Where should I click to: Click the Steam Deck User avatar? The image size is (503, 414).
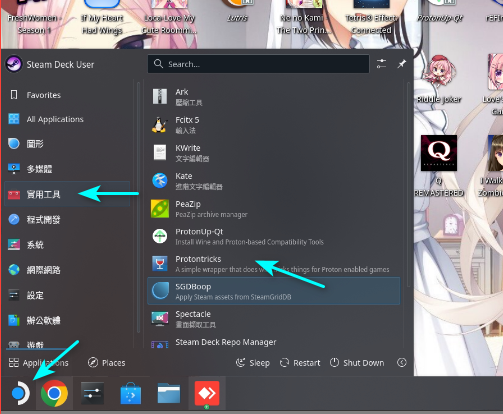(x=14, y=64)
